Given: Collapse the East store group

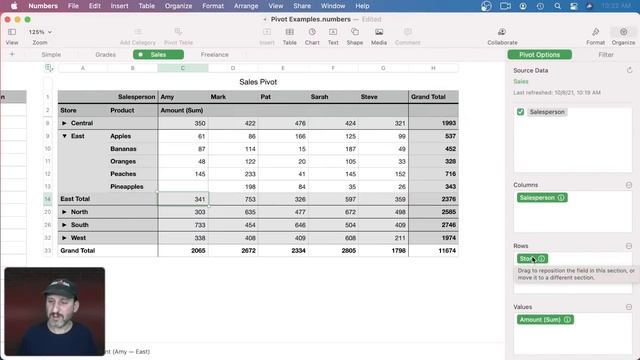Looking at the screenshot, I should coord(64,136).
